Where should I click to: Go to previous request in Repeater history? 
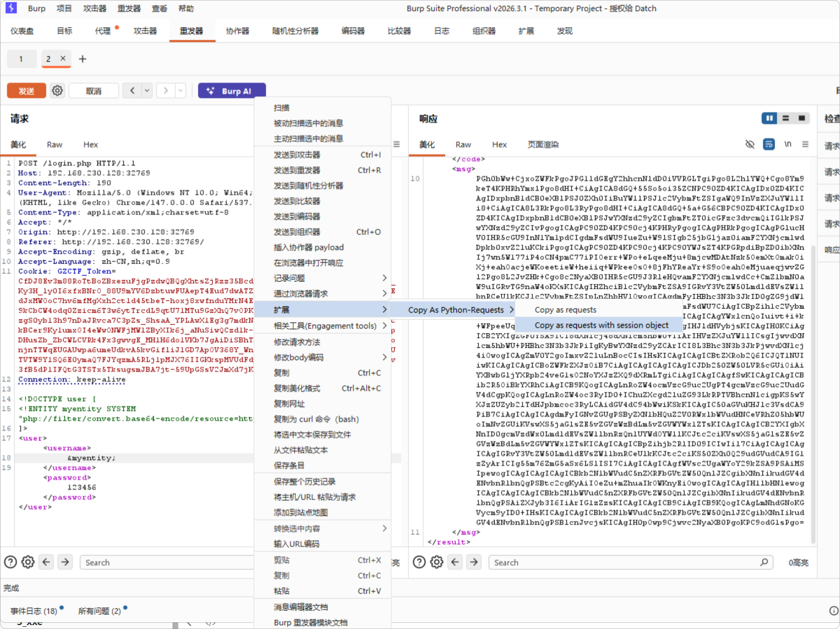[x=132, y=90]
